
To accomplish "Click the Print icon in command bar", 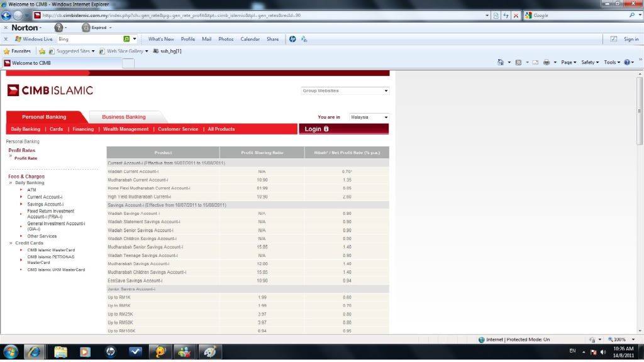I will tap(547, 62).
